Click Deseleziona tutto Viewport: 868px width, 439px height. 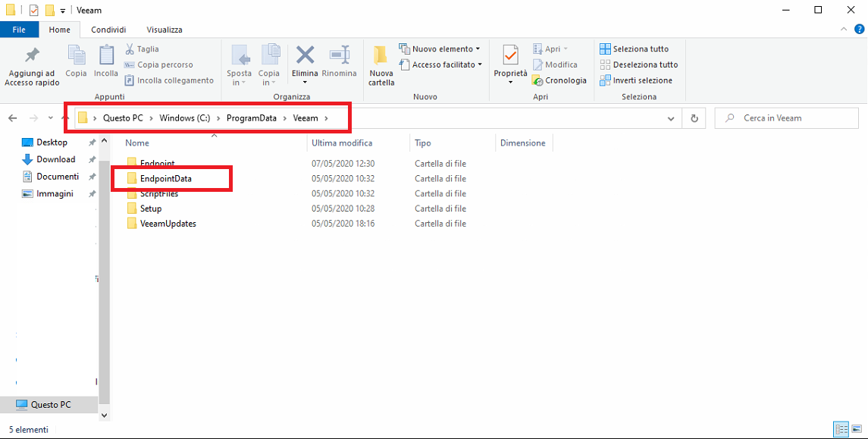point(639,64)
